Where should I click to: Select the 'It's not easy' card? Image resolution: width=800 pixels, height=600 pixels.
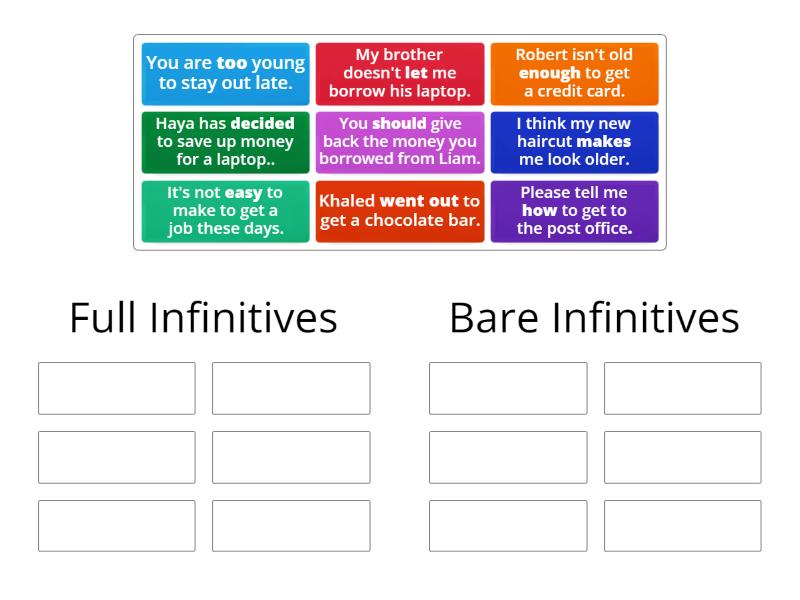[x=225, y=210]
